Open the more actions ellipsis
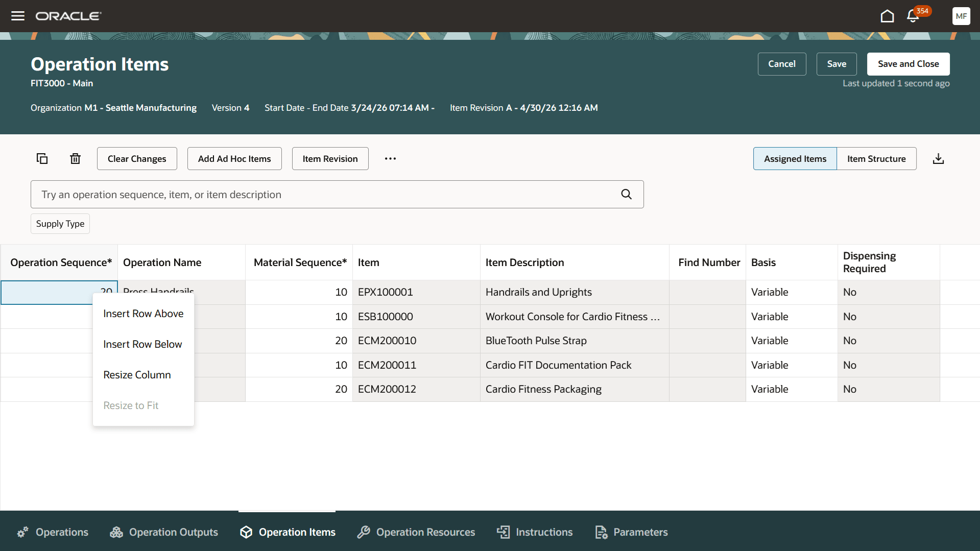Image resolution: width=980 pixels, height=551 pixels. 390,159
